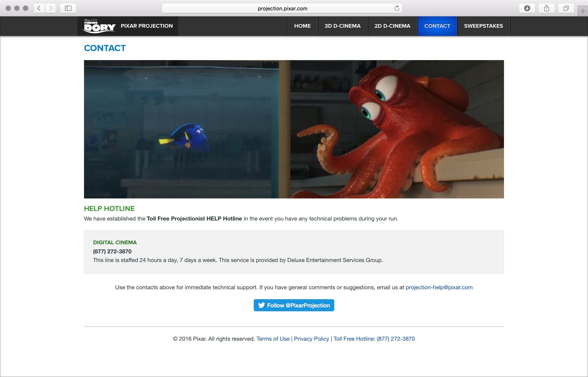Viewport: 588px width, 377px height.
Task: Show all tabs with the tab overview icon
Action: (x=566, y=8)
